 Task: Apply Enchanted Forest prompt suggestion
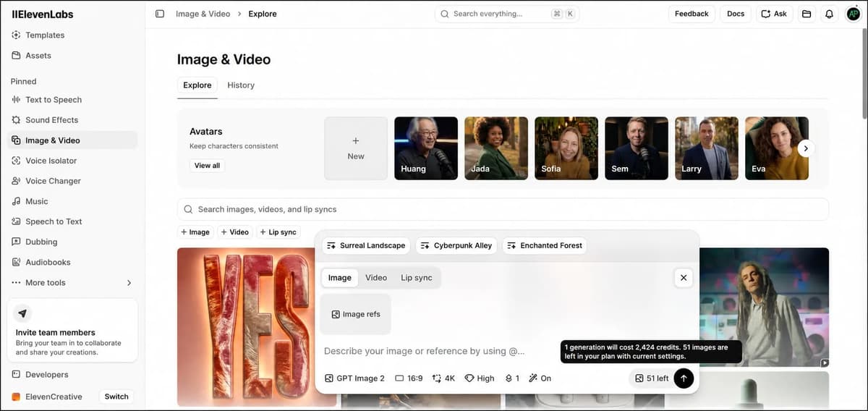point(545,245)
